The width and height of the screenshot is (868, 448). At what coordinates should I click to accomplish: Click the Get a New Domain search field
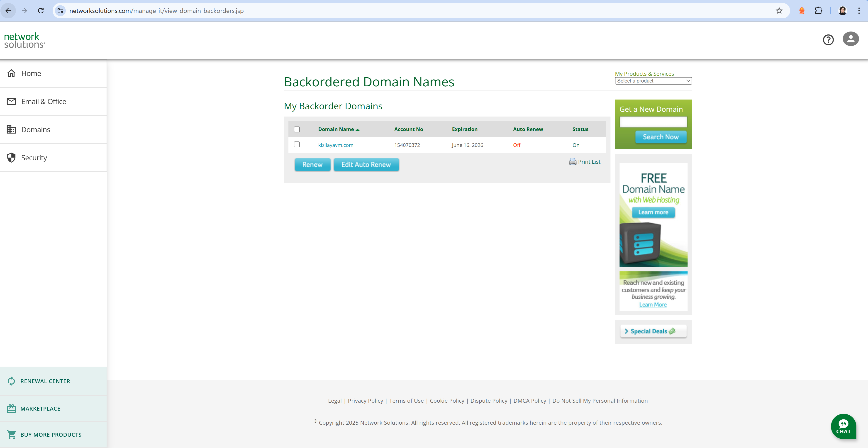click(653, 122)
